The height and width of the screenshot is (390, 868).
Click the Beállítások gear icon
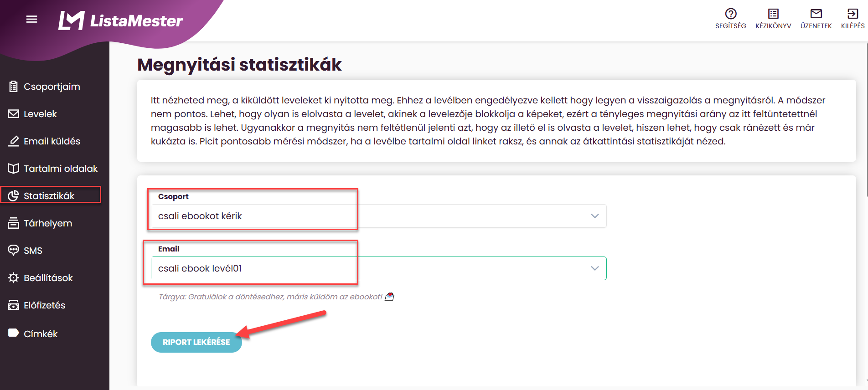click(x=14, y=278)
